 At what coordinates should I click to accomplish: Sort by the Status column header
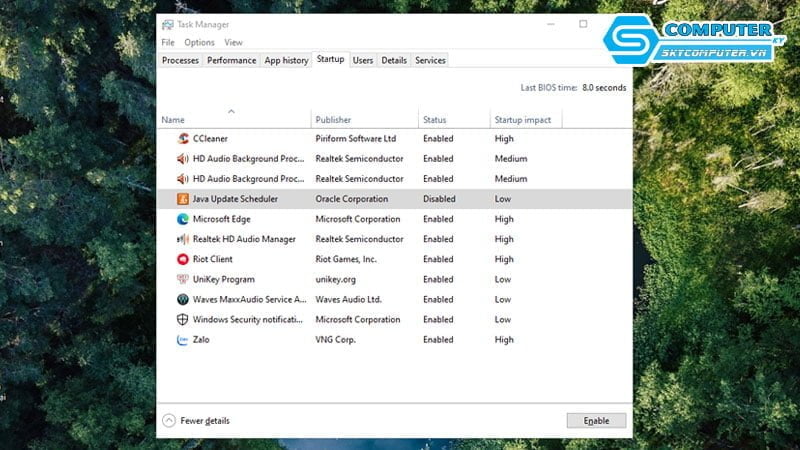click(434, 120)
